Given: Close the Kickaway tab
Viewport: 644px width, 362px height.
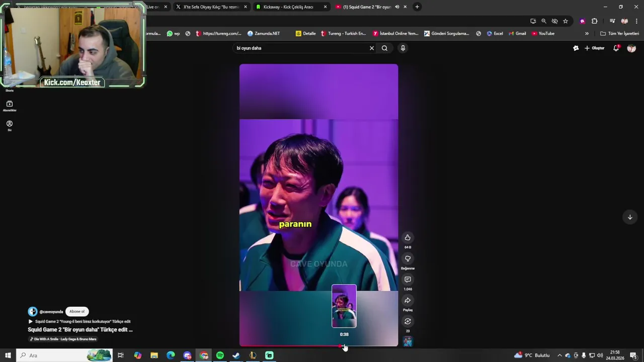Looking at the screenshot, I should click(x=326, y=7).
